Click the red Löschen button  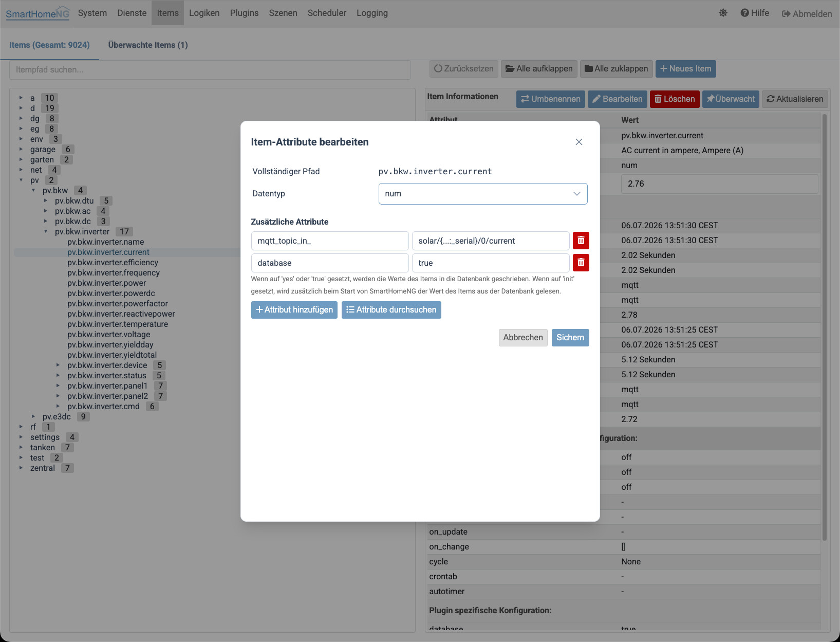674,99
